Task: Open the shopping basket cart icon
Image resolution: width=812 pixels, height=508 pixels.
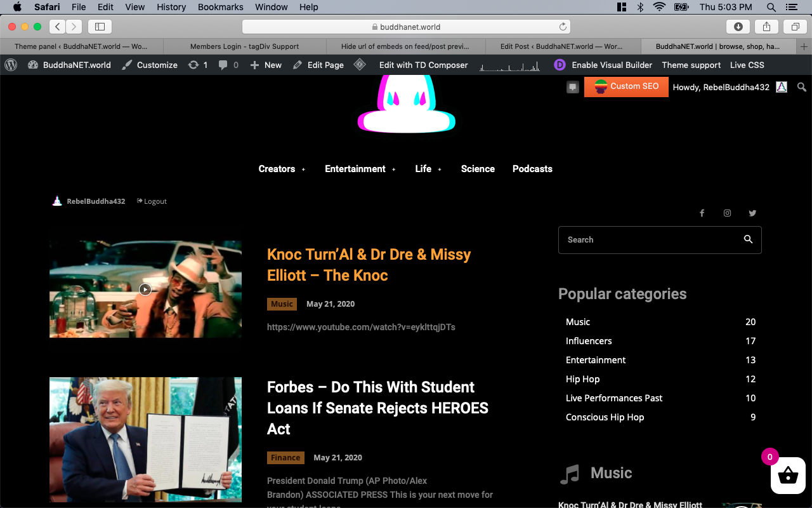Action: (x=788, y=475)
